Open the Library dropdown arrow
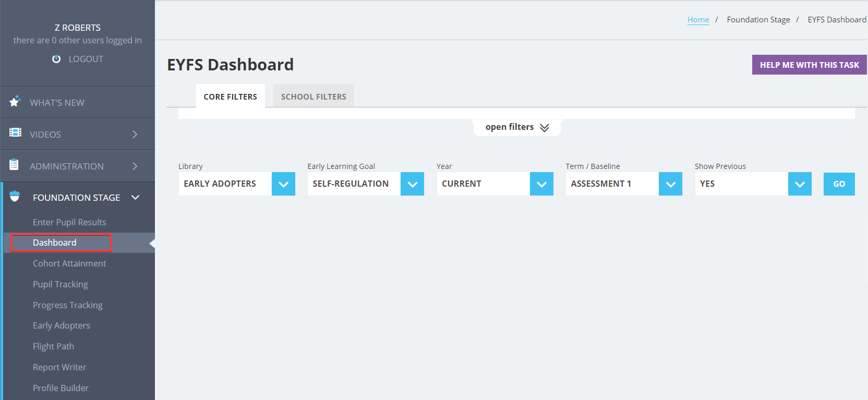This screenshot has height=400, width=868. click(283, 184)
